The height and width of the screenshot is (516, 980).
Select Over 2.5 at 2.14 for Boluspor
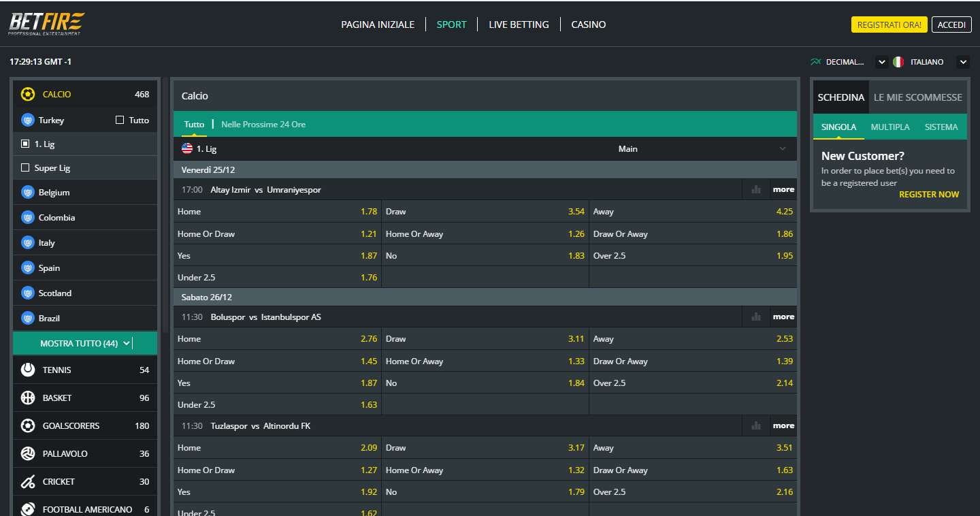pos(693,383)
